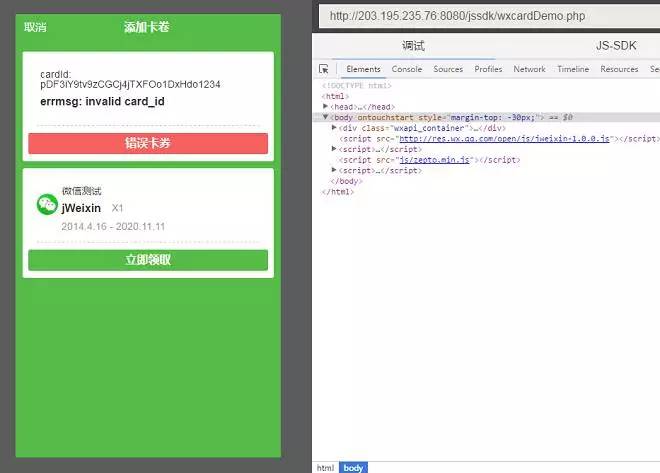Select the 调试 tab
660x473 pixels.
pos(413,45)
